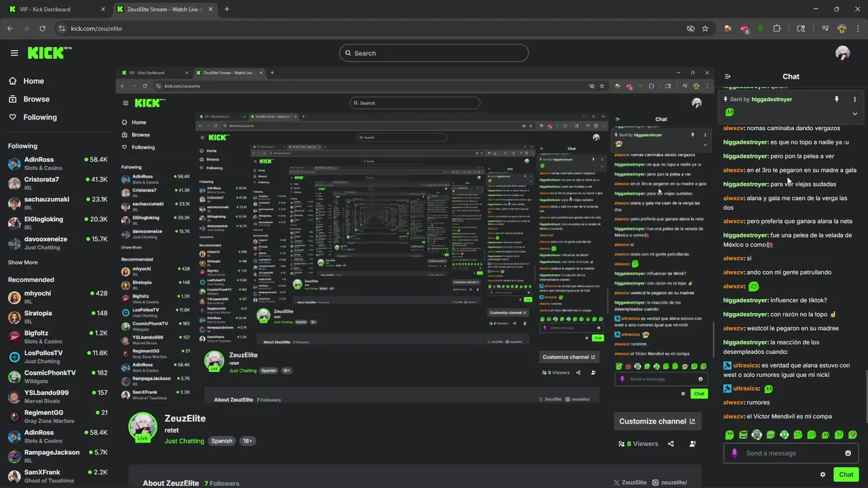The image size is (868, 488).
Task: Expand followed channels with Show More
Action: [23, 262]
